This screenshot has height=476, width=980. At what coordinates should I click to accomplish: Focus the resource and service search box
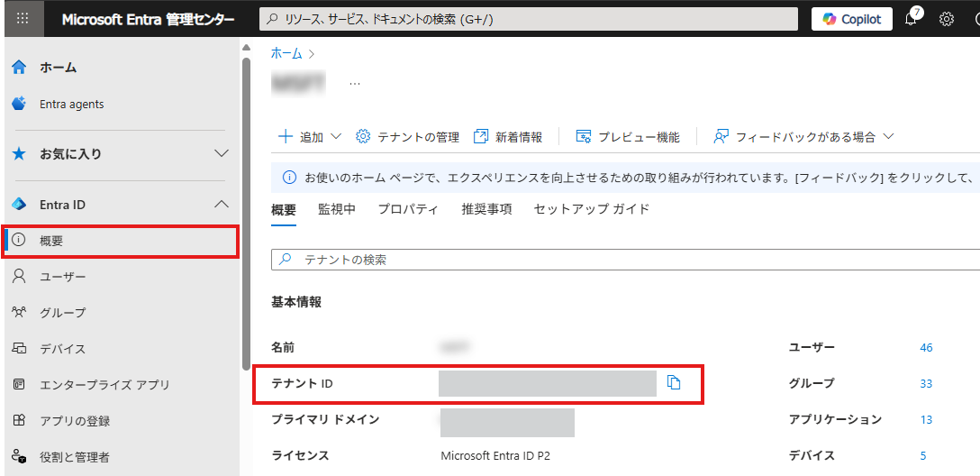[529, 19]
